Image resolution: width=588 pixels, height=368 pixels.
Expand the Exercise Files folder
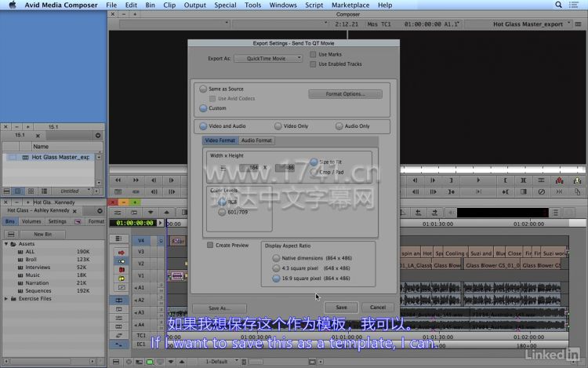pos(6,299)
